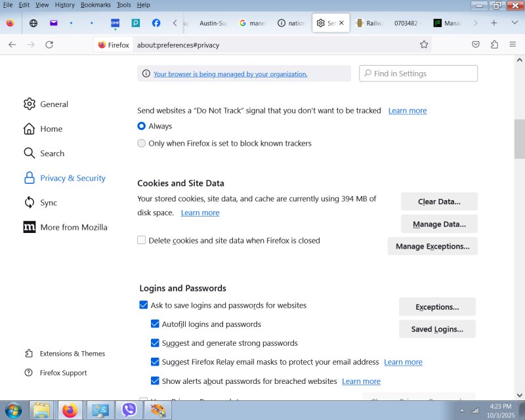Open the Extensions puzzle icon

pos(494,44)
